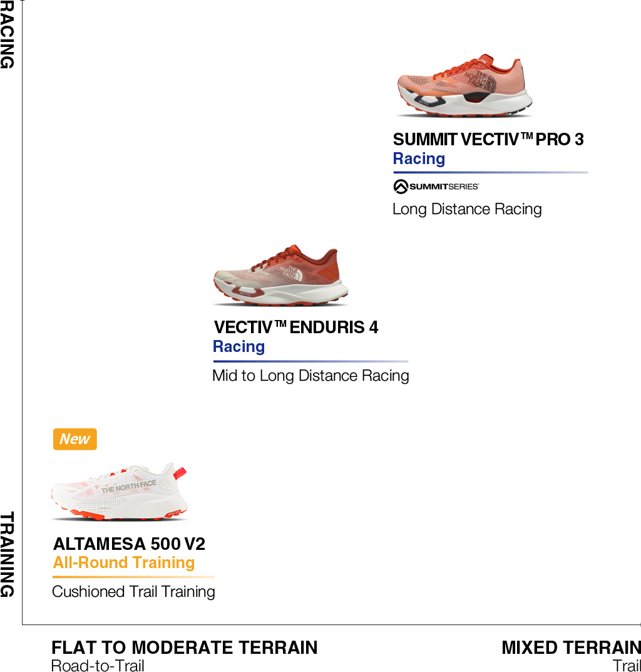Select the All-Round Training label
The height and width of the screenshot is (672, 641).
[124, 562]
